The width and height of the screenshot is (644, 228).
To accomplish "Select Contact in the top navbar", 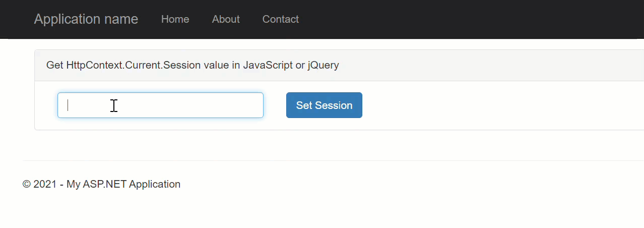I will [280, 19].
